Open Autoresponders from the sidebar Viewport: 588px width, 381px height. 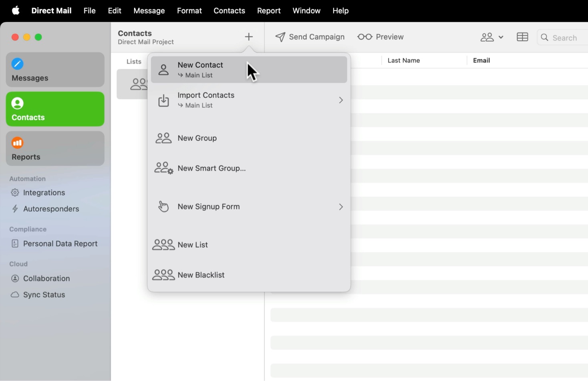pos(51,209)
